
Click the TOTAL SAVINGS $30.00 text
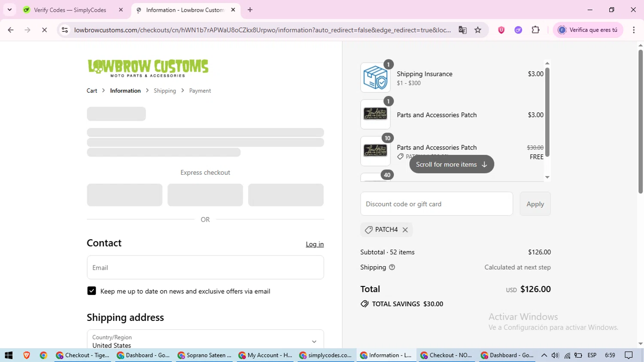point(408,304)
